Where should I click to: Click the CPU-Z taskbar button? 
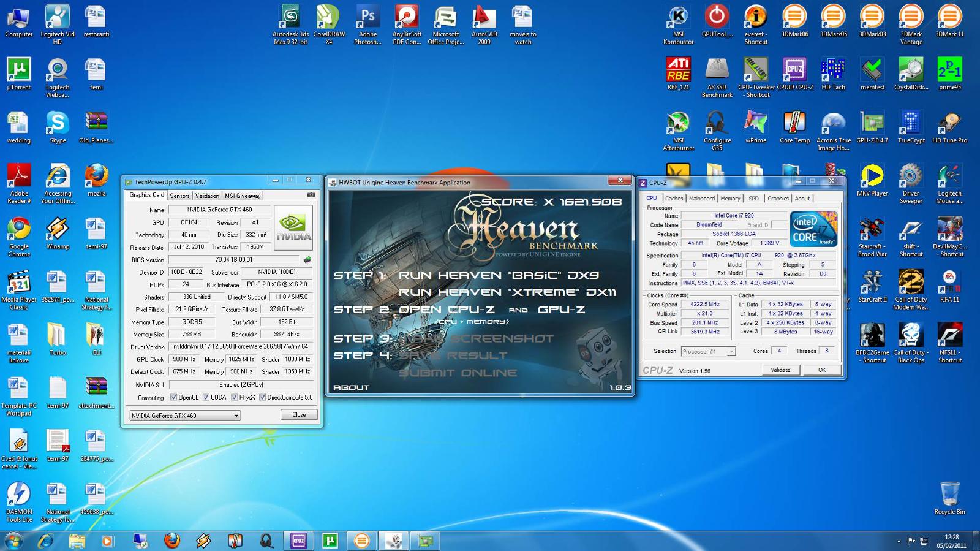tap(298, 541)
